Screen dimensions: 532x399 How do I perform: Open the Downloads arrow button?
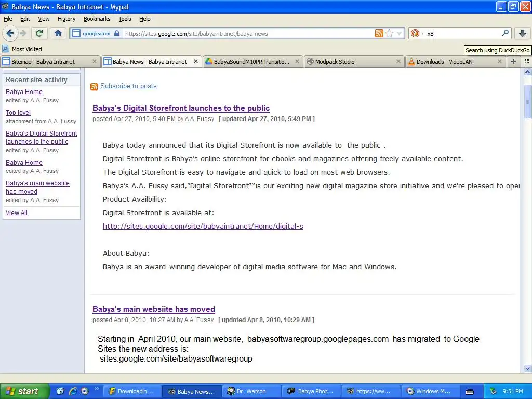523,33
